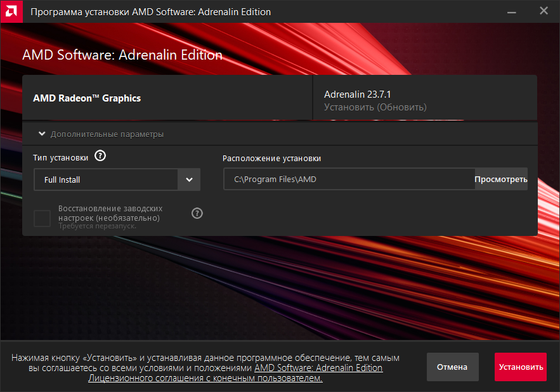Select the AMD Radeon Graphics panel

point(167,98)
